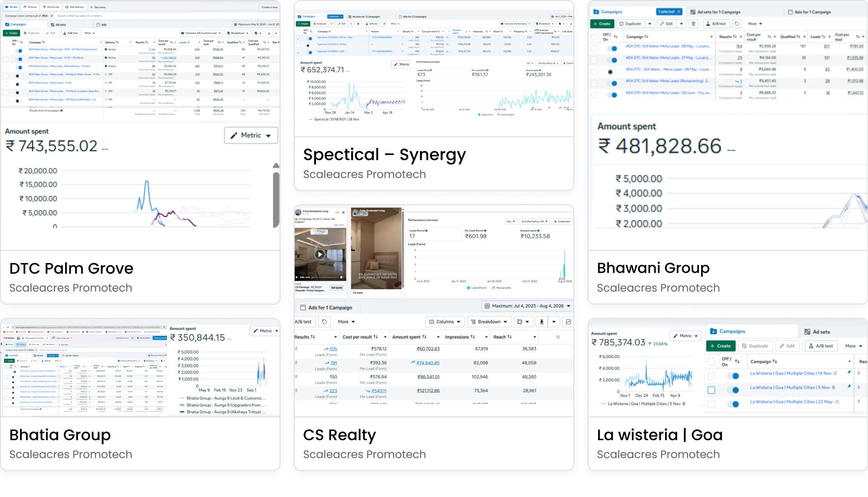Click the vertical ad thumbnail with bedroom image

(x=377, y=249)
